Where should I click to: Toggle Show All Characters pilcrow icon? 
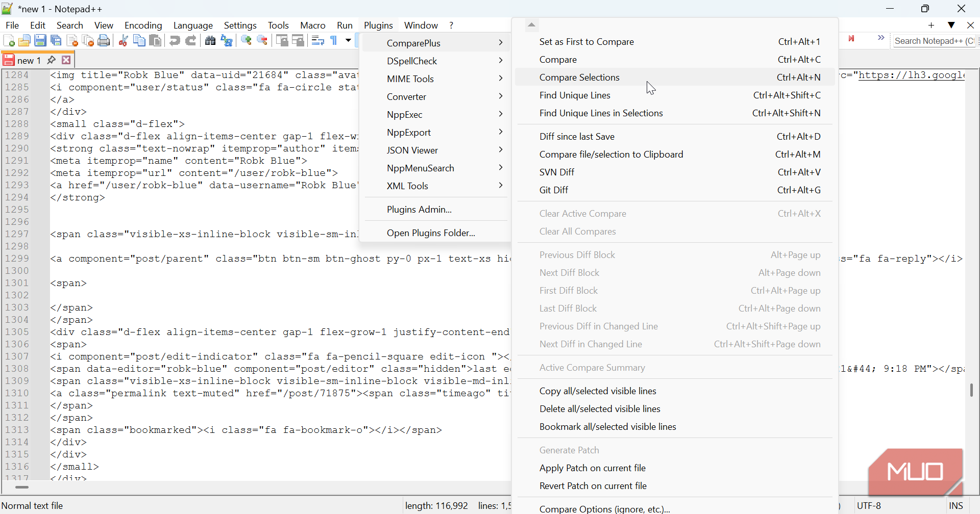point(334,41)
